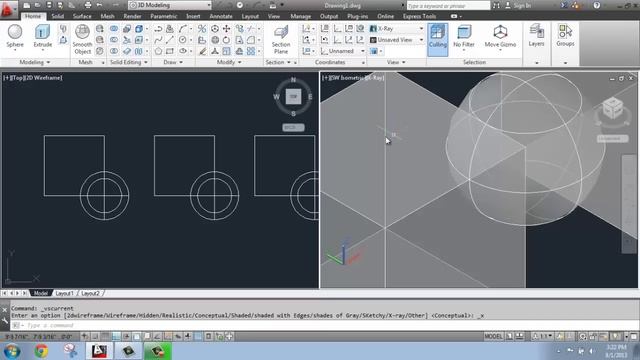Select the Sphere modeling tool
This screenshot has width=640, height=360.
(15, 36)
